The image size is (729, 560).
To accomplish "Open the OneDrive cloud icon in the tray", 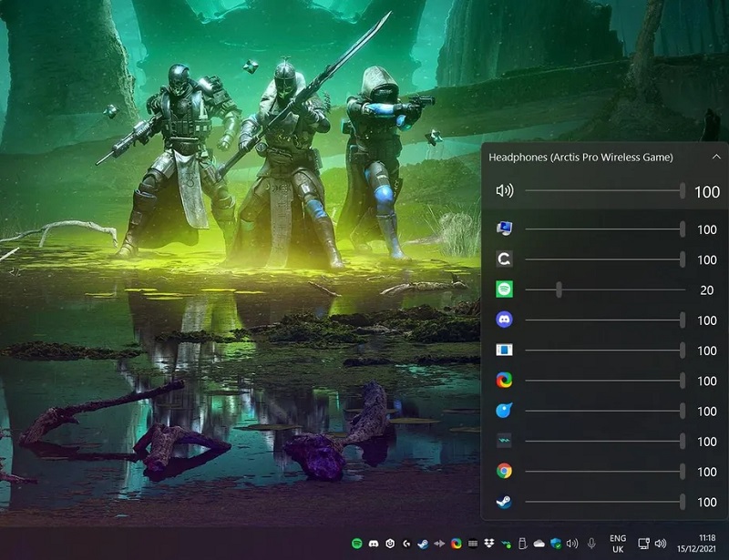I will tap(539, 544).
